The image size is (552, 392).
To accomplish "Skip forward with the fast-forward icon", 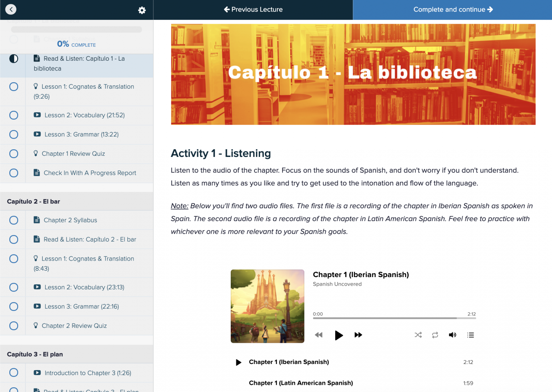I will point(358,335).
